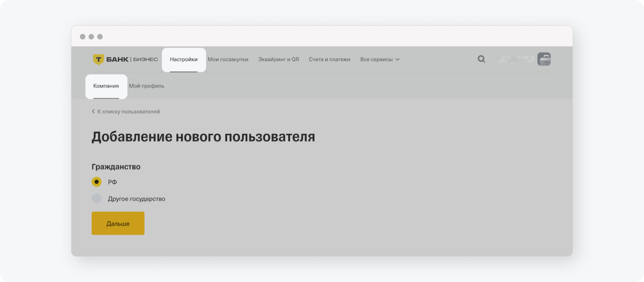
Task: Select Другое государство radio option
Action: [x=96, y=198]
